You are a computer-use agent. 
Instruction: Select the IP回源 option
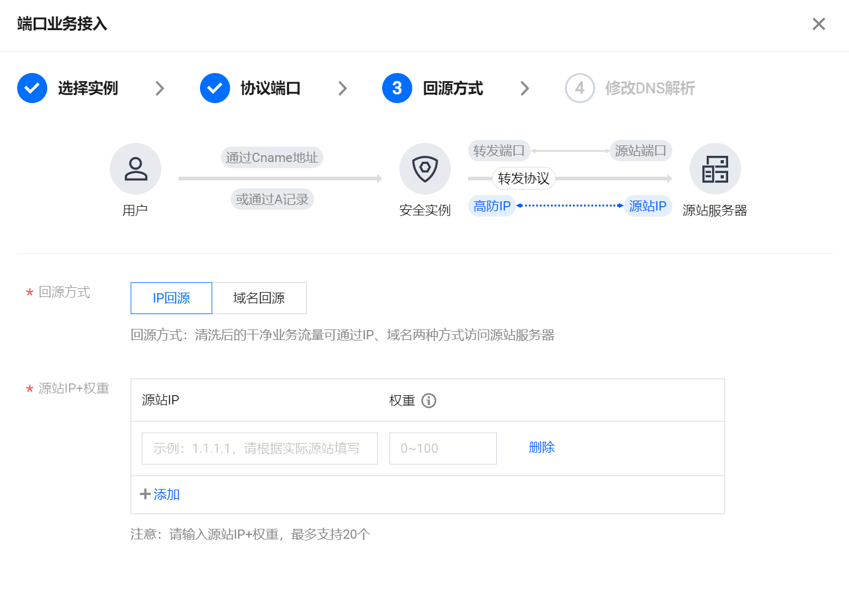point(171,298)
